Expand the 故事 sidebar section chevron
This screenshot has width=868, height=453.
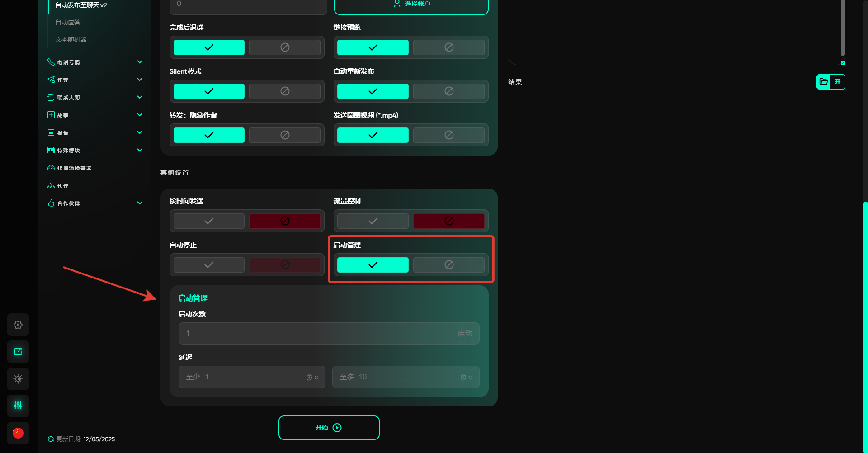point(140,115)
